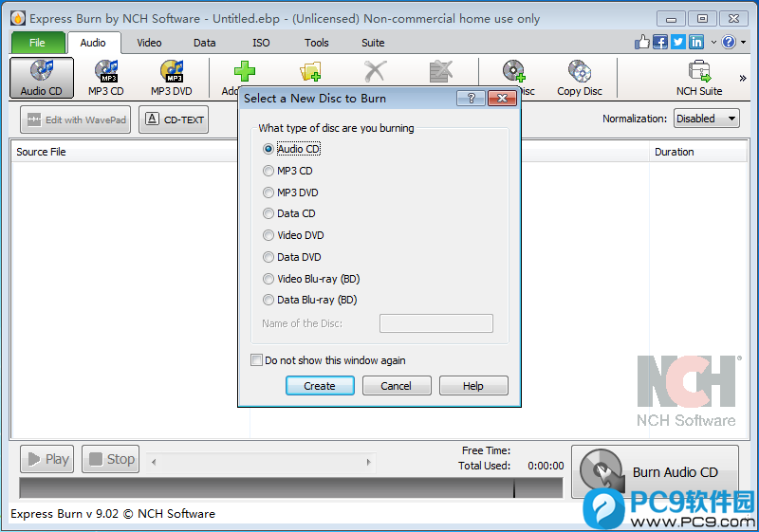Select the MP3 CD radio option
759x532 pixels.
[x=268, y=171]
